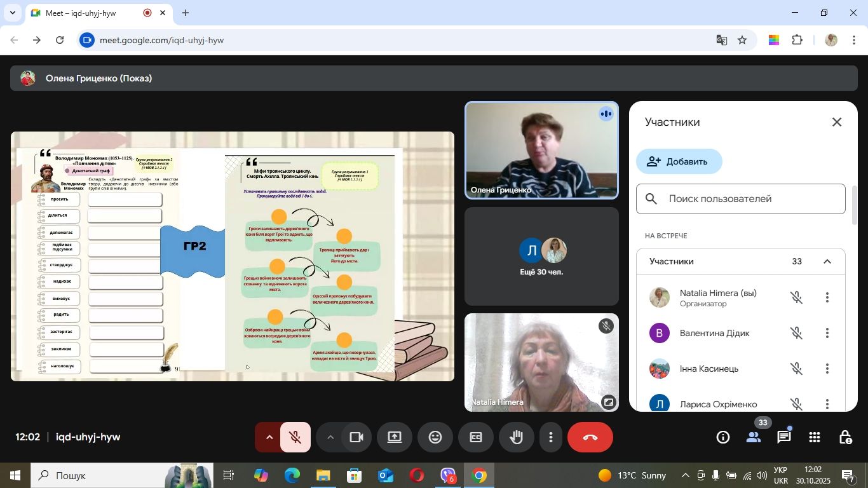Open options menu for Валентина Дідик
This screenshot has width=868, height=488.
(827, 333)
